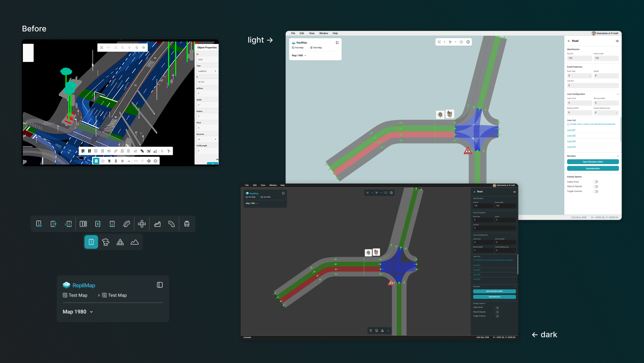Click Superelevation button in light window
644x363 pixels.
click(x=593, y=168)
